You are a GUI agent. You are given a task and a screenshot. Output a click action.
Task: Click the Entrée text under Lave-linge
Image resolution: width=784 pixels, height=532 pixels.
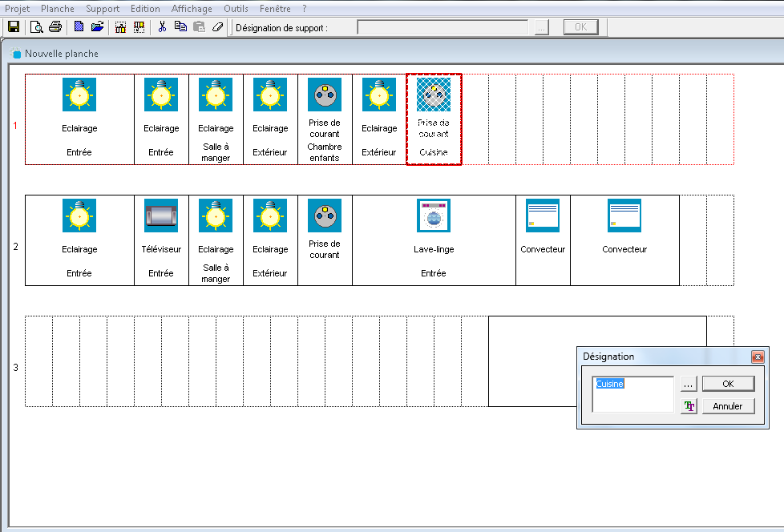point(434,273)
